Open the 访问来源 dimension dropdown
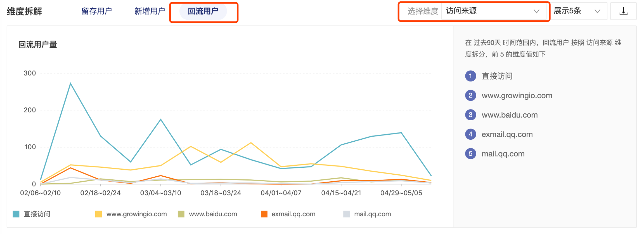The width and height of the screenshot is (644, 234). [492, 11]
